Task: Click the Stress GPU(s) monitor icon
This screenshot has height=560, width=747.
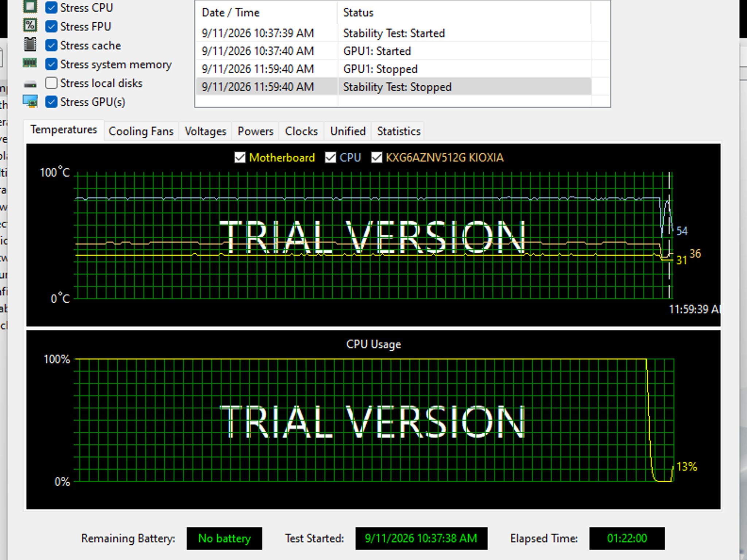Action: (30, 101)
